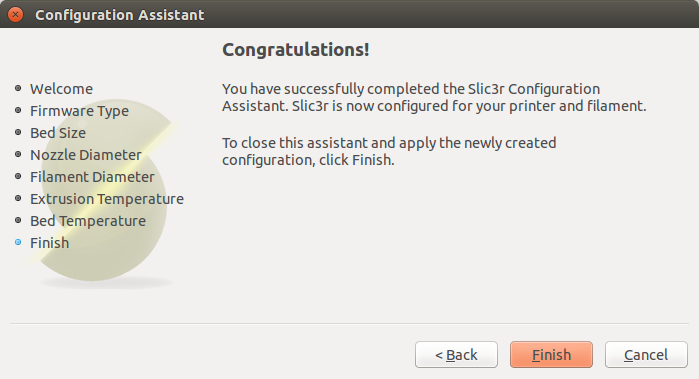The image size is (699, 379).
Task: Cancel the Configuration Assistant
Action: point(646,355)
